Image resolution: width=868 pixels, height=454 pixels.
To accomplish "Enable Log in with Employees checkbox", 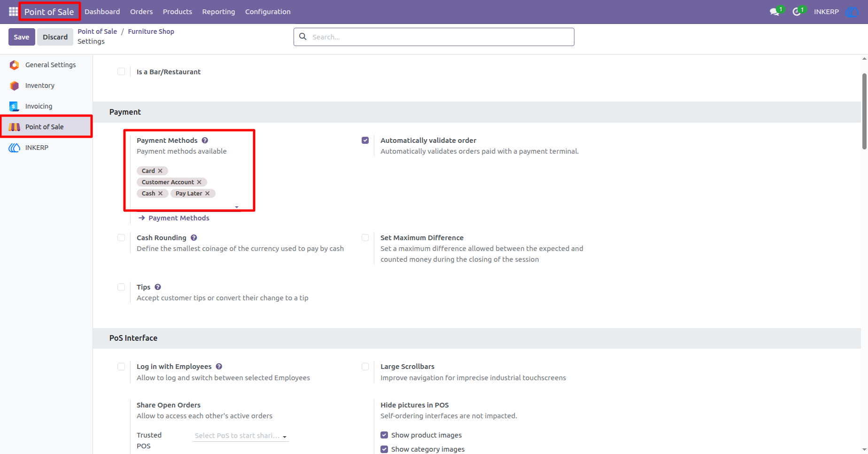I will (121, 367).
